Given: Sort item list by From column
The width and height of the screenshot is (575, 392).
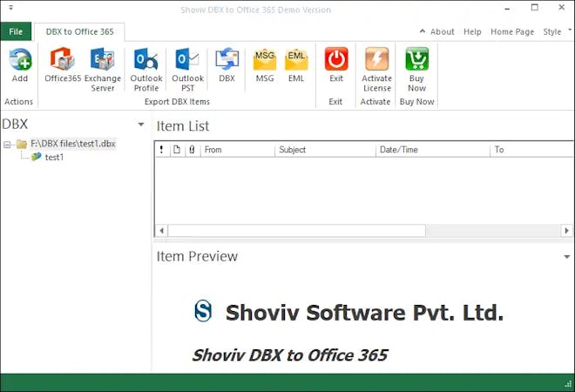Looking at the screenshot, I should point(238,150).
